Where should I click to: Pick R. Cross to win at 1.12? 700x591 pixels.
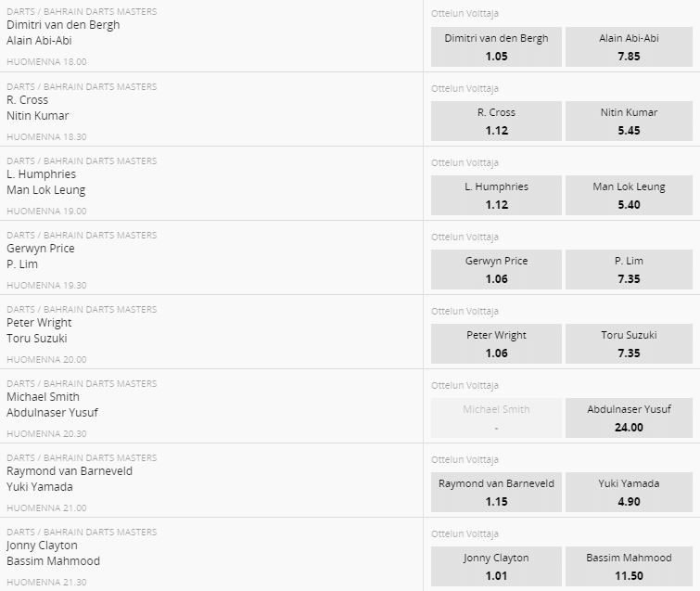pyautogui.click(x=496, y=121)
